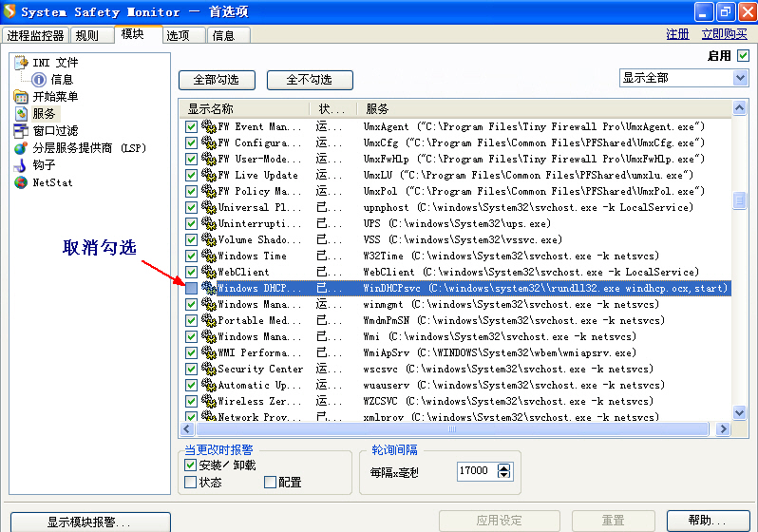Open the 显示全部 filter dropdown
Screen dimensions: 758x532
[x=740, y=78]
